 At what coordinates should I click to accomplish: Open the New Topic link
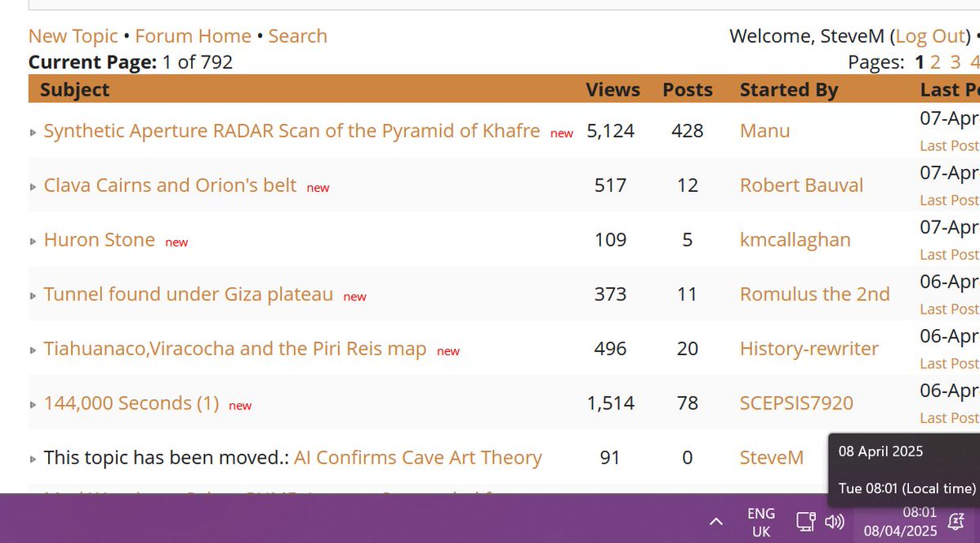pyautogui.click(x=73, y=36)
